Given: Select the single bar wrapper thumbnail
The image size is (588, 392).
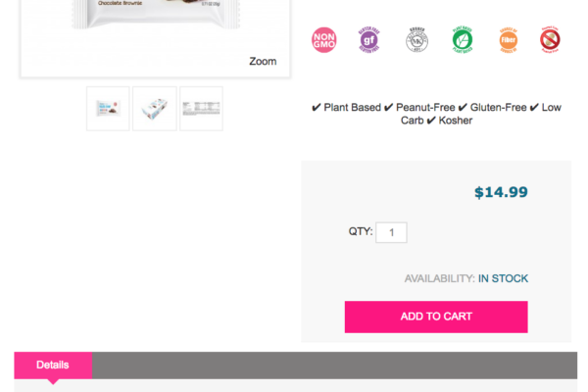Looking at the screenshot, I should [x=108, y=109].
